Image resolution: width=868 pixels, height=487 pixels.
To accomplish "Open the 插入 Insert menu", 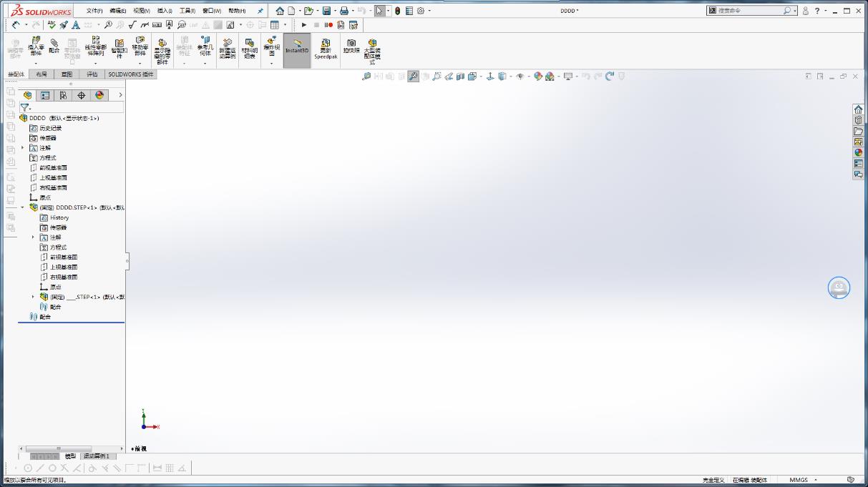I will coord(165,11).
